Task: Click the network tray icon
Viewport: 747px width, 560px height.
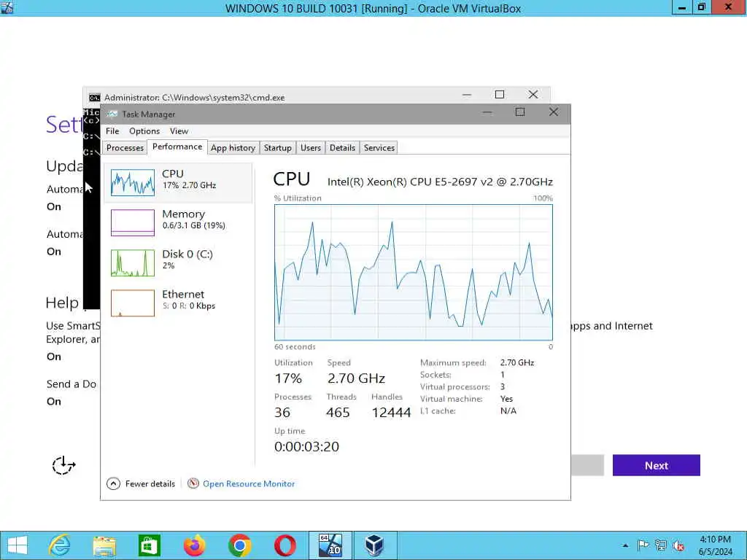Action: click(x=660, y=545)
